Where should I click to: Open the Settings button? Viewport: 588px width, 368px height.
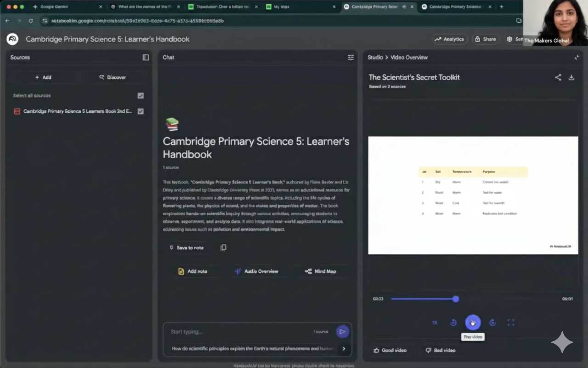click(x=514, y=39)
